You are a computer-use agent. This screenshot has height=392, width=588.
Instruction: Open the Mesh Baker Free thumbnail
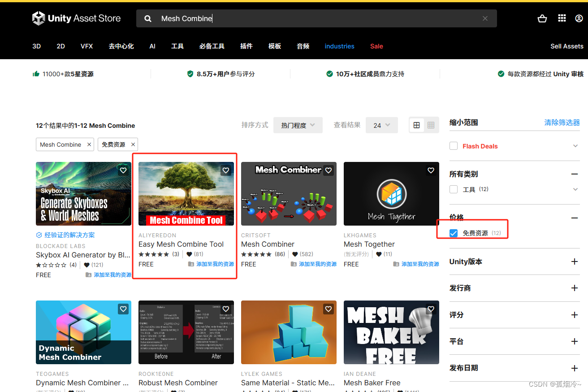[391, 332]
